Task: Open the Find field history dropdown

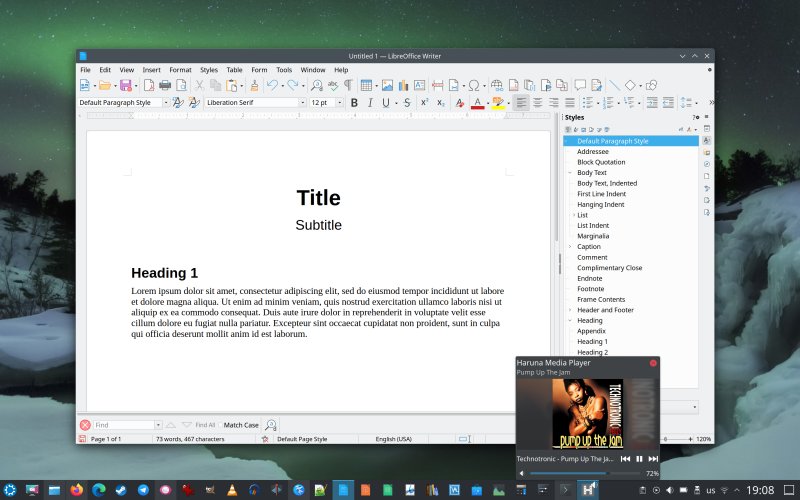Action: point(158,425)
